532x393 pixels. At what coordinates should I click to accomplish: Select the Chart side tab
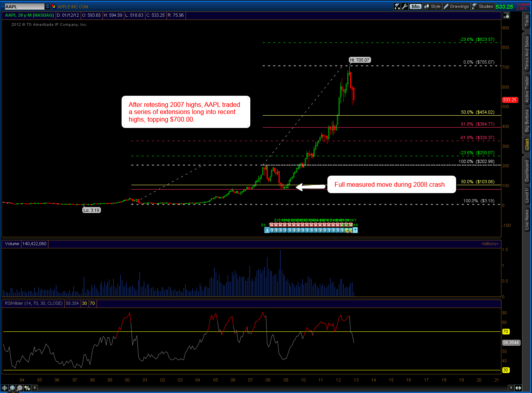click(527, 144)
